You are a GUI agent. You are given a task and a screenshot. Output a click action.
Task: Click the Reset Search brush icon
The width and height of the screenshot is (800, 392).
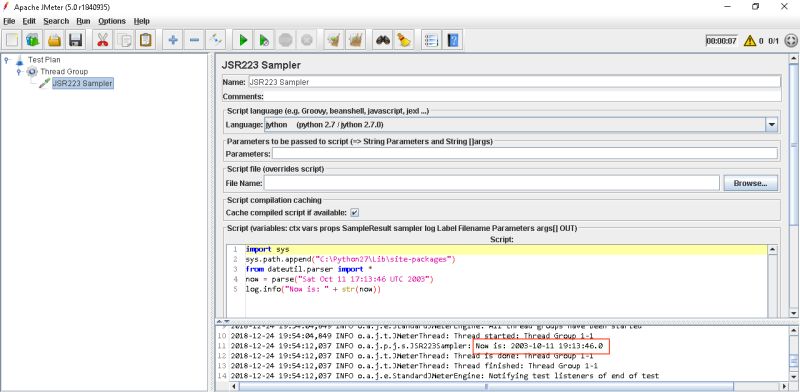click(404, 40)
